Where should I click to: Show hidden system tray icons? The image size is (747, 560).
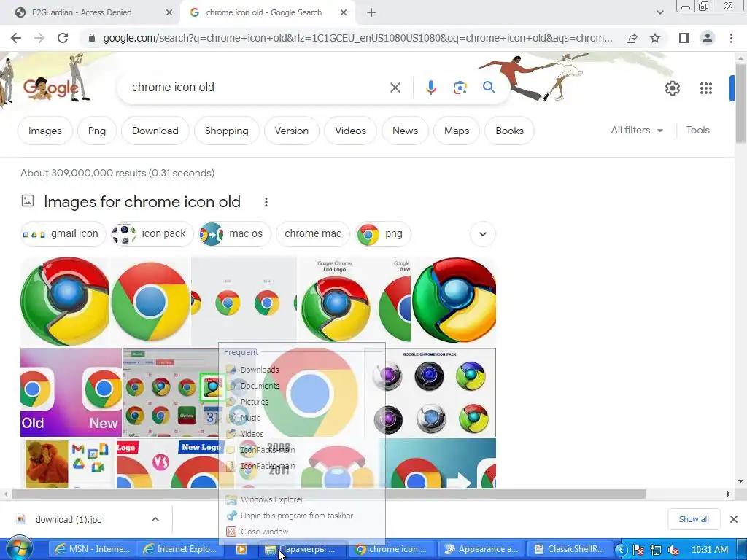tap(620, 550)
